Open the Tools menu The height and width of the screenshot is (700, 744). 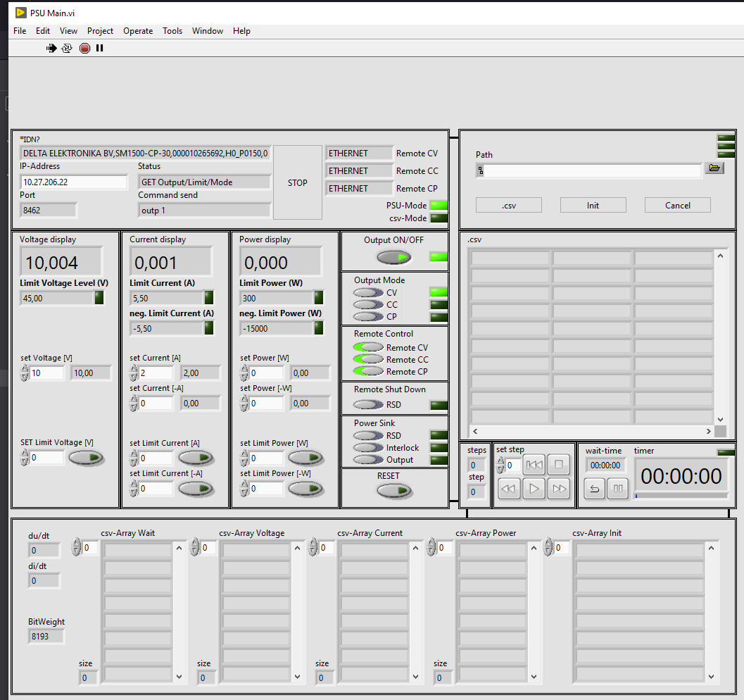[172, 31]
